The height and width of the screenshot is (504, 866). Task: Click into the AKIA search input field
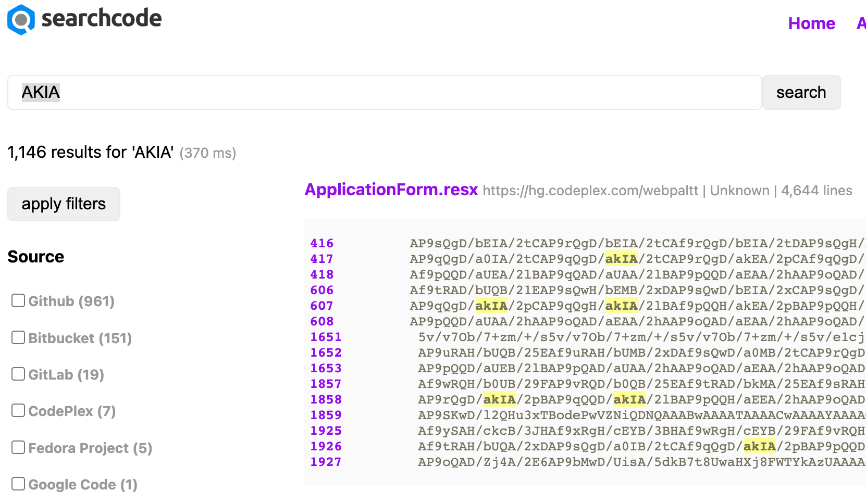[x=384, y=93]
